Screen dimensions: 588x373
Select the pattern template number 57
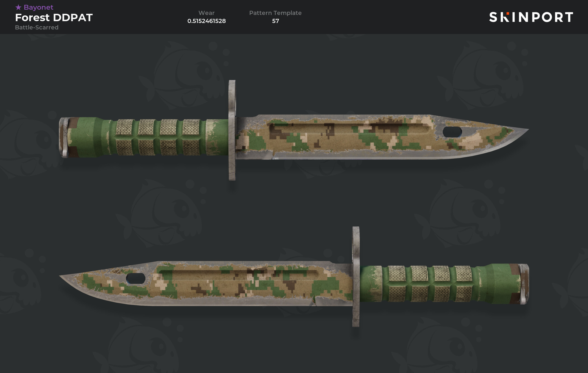(275, 21)
